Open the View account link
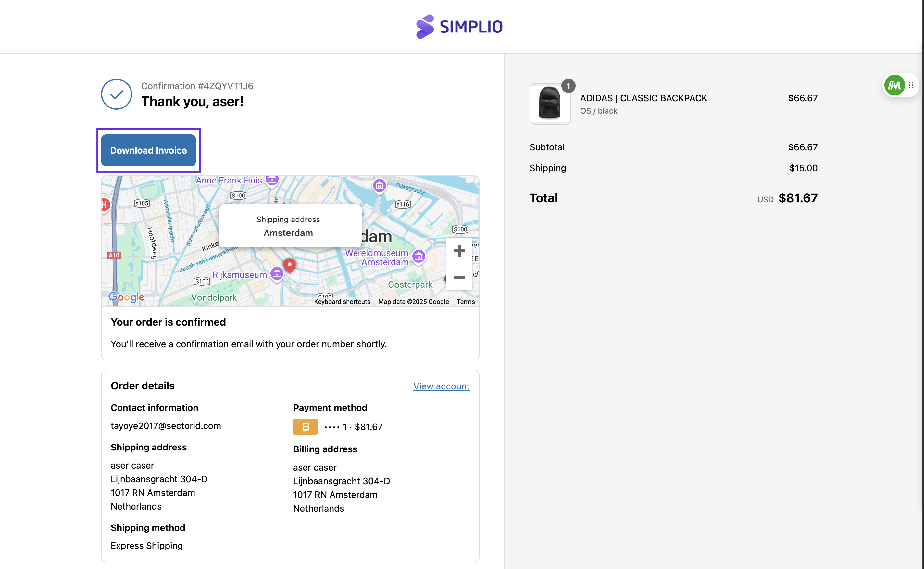This screenshot has height=569, width=924. pyautogui.click(x=441, y=386)
